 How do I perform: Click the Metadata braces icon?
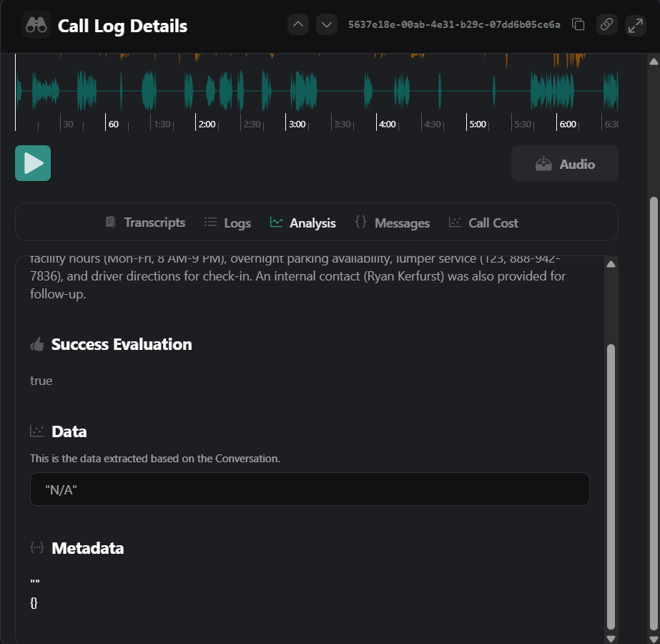point(36,547)
